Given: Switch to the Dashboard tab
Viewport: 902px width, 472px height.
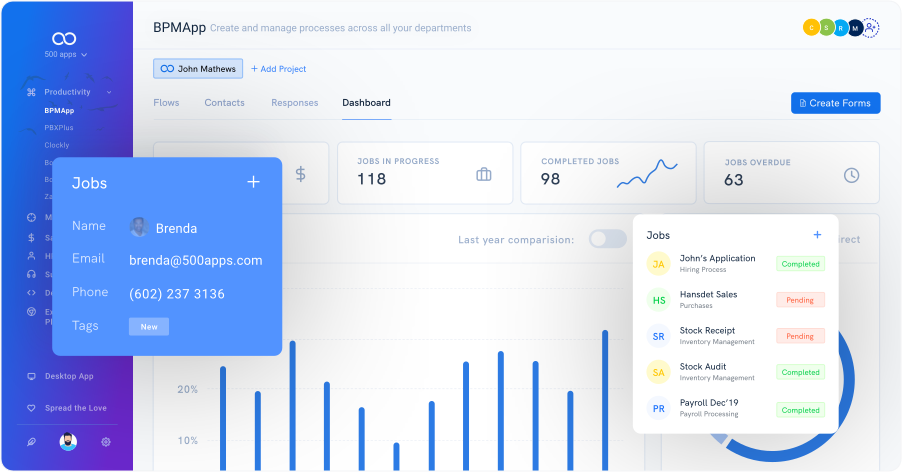Looking at the screenshot, I should pos(366,102).
